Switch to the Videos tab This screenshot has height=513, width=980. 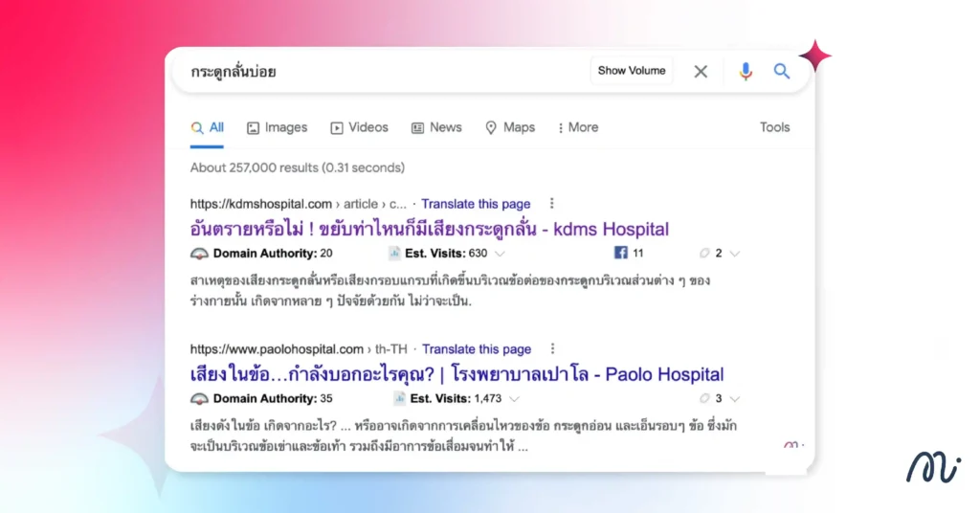(x=360, y=127)
